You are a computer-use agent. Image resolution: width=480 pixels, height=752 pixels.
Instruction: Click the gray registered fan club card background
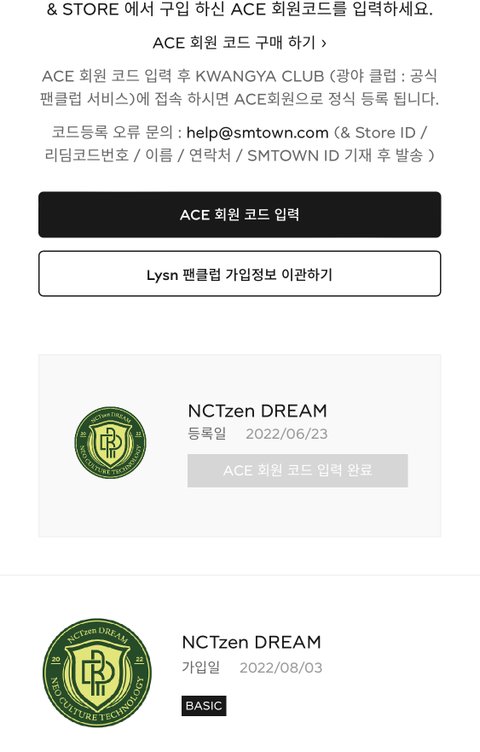240,446
